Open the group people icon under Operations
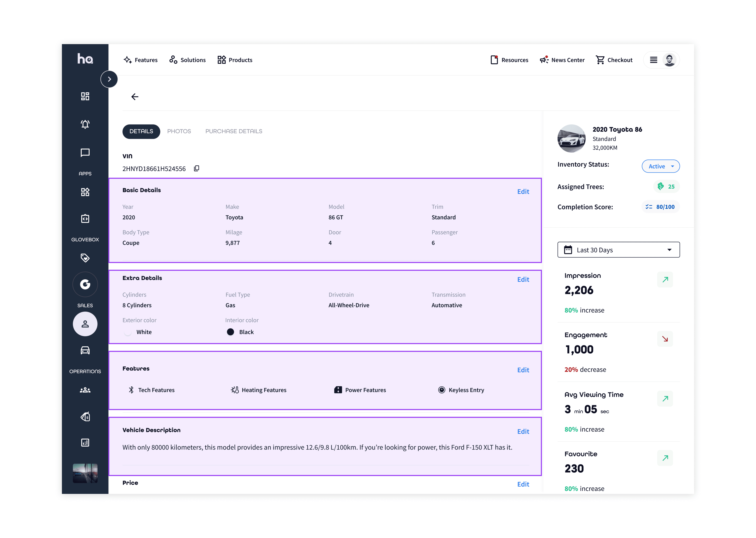Image resolution: width=756 pixels, height=538 pixels. (x=85, y=390)
